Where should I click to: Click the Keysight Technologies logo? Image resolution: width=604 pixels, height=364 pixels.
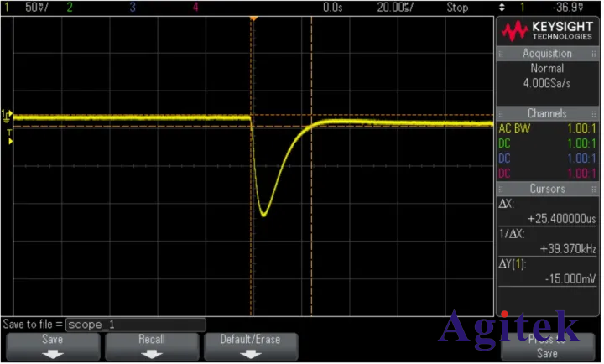pyautogui.click(x=548, y=30)
